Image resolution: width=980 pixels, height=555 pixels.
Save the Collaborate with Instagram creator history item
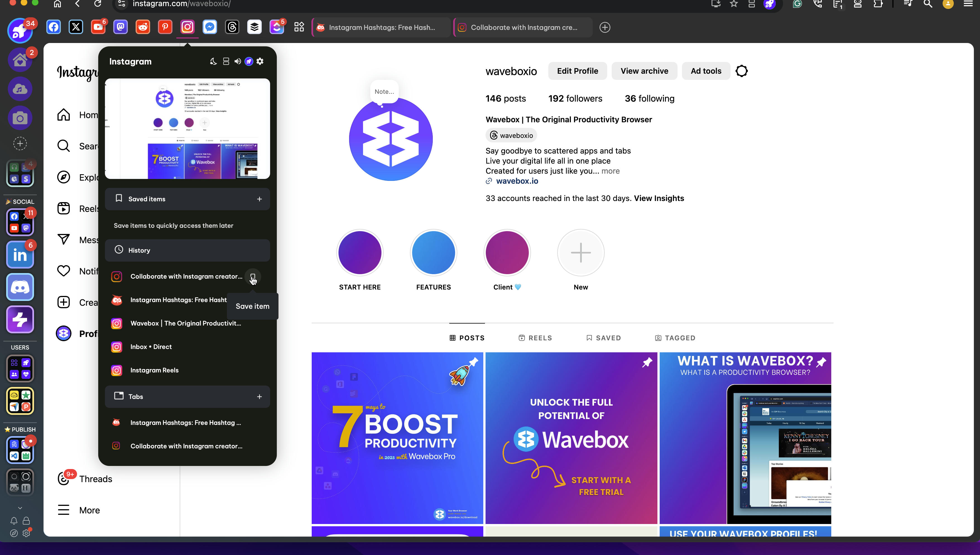pyautogui.click(x=253, y=276)
